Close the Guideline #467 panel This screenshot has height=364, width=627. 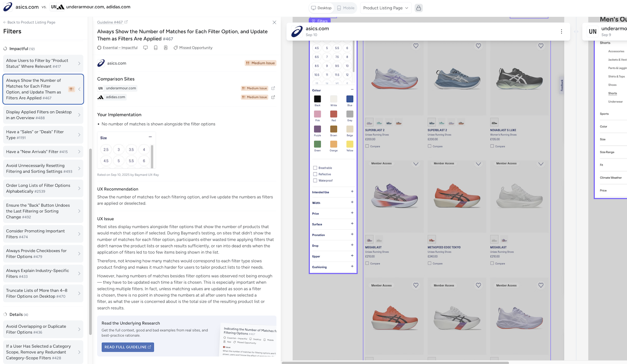274,22
